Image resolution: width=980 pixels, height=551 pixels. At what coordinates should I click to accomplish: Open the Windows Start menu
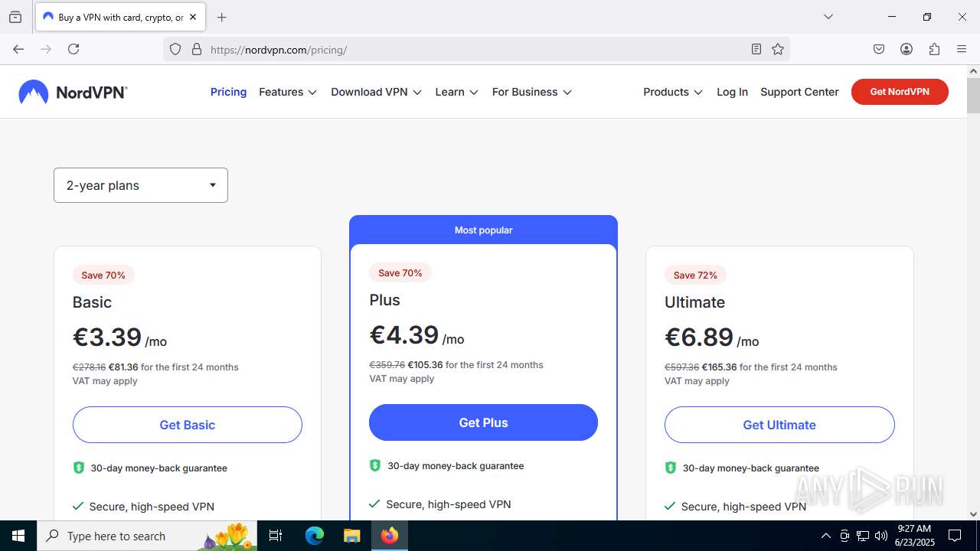click(18, 536)
